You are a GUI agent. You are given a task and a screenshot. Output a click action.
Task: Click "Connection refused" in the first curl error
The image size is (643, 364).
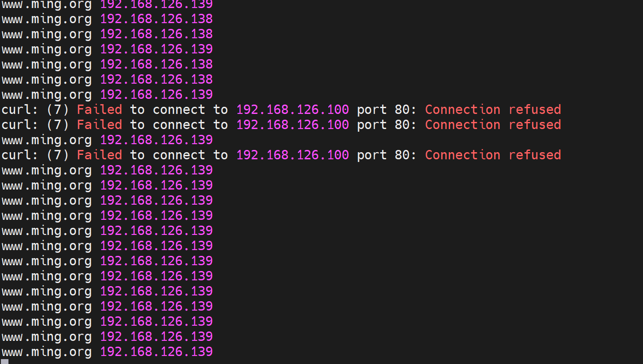pos(492,109)
